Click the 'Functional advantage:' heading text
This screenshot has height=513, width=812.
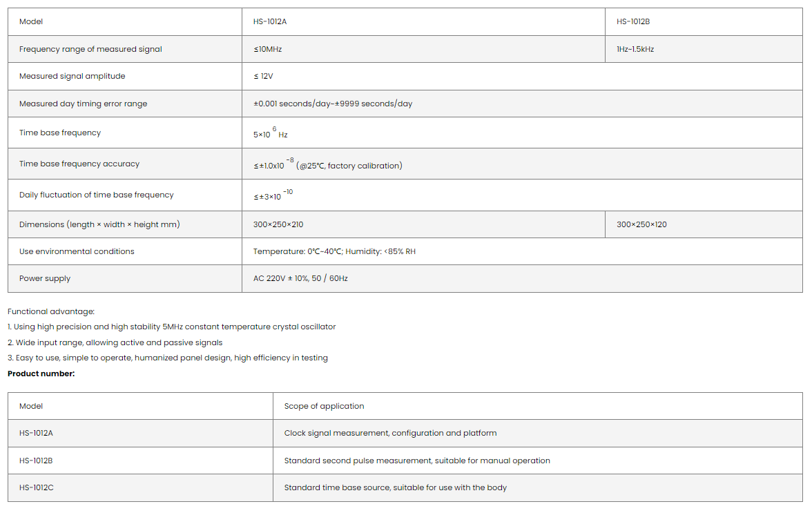point(51,311)
